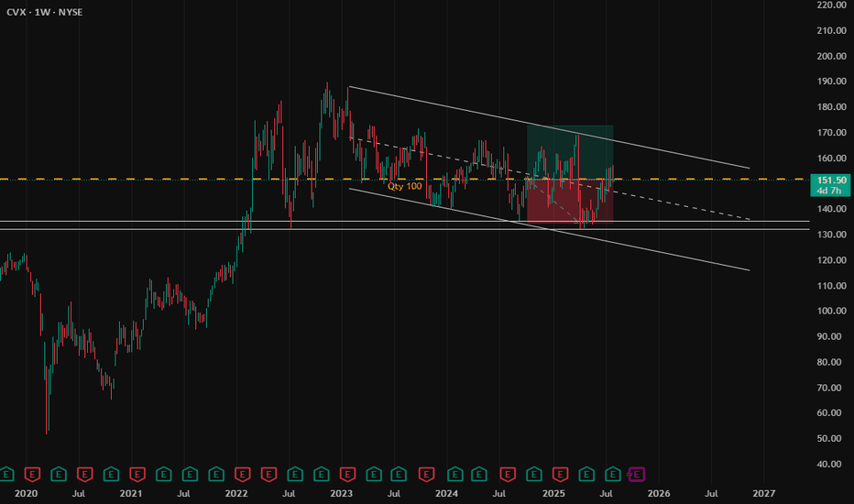Click the 100.00 price axis label

832,311
